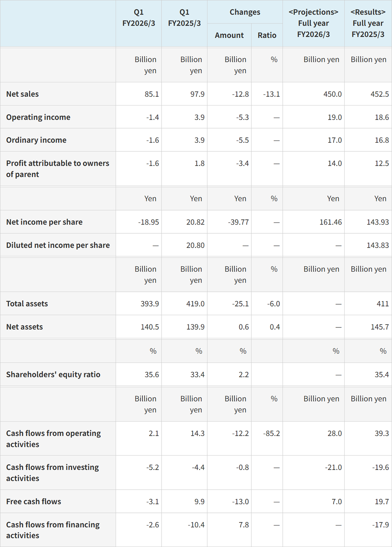This screenshot has height=547, width=392.
Task: Select Cash flows from financing activities label
Action: click(x=53, y=530)
